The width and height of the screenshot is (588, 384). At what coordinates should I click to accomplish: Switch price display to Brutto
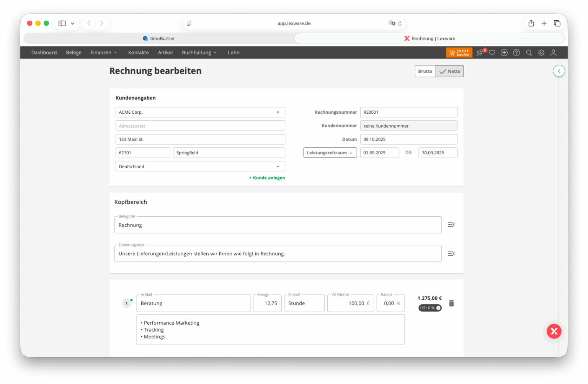tap(425, 71)
